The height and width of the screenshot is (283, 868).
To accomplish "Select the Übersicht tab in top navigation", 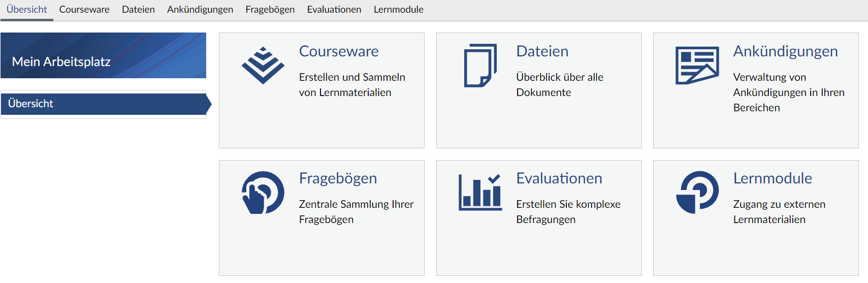I will pos(27,10).
